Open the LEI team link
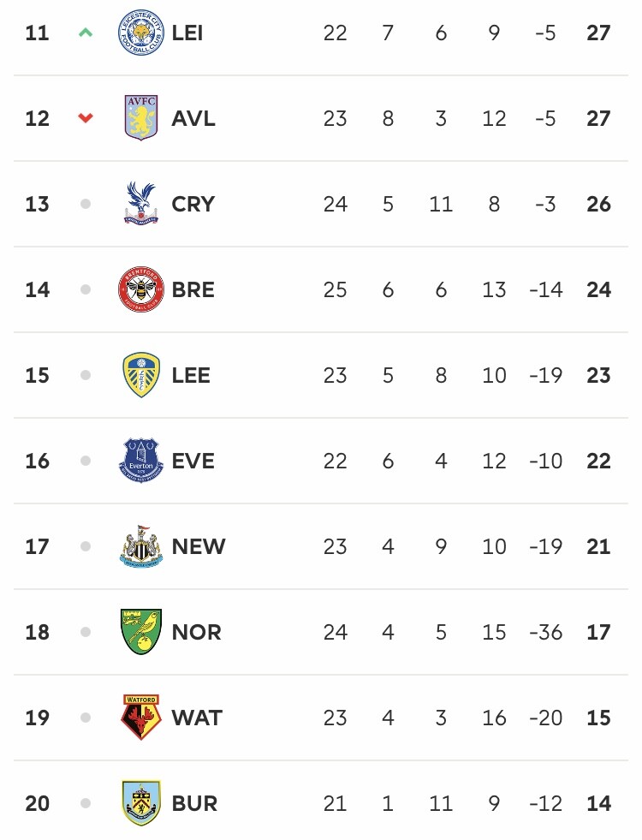 click(187, 33)
